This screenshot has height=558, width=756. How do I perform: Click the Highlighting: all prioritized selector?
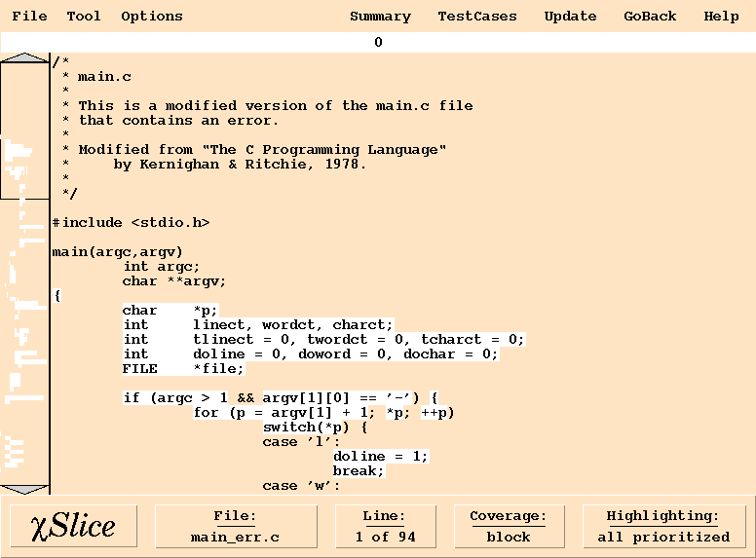(663, 526)
